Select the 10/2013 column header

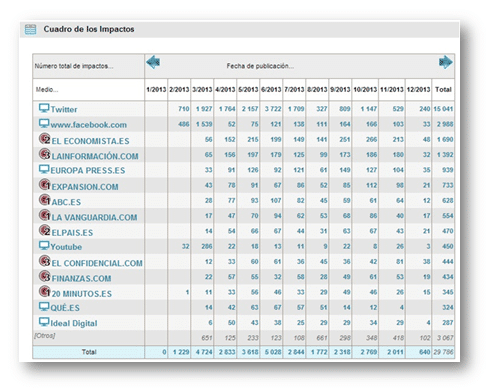(365, 89)
